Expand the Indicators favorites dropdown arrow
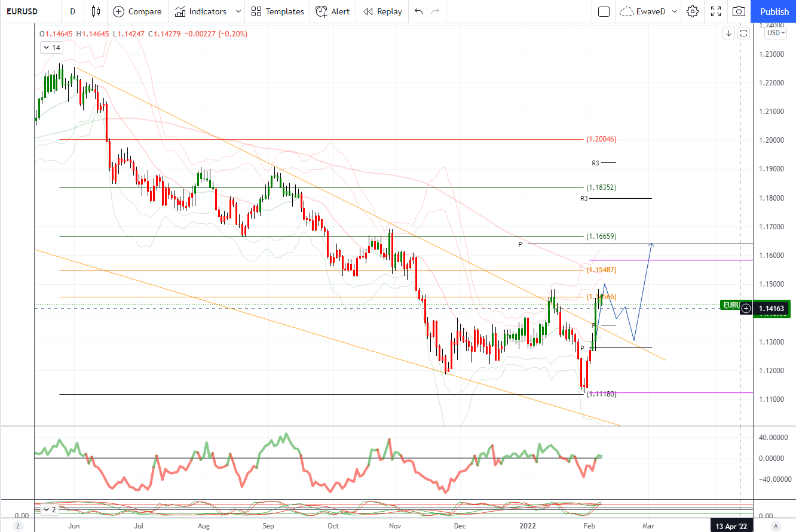The height and width of the screenshot is (532, 796). pos(238,11)
